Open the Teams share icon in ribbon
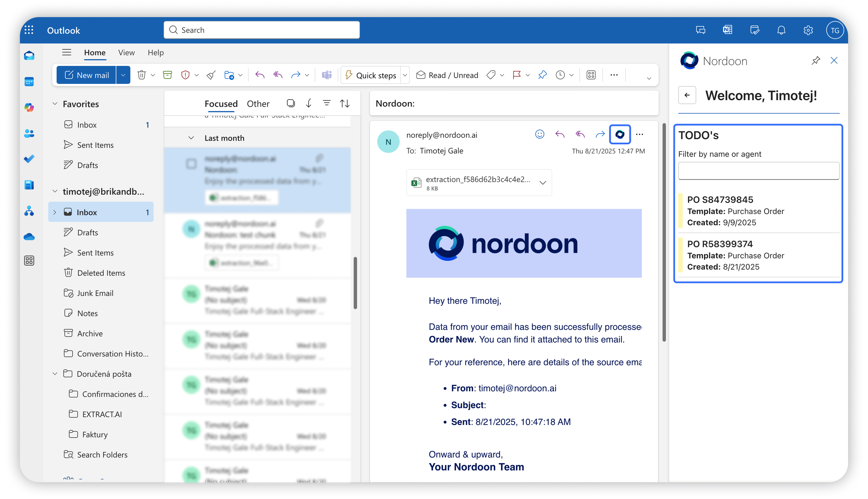 (327, 75)
